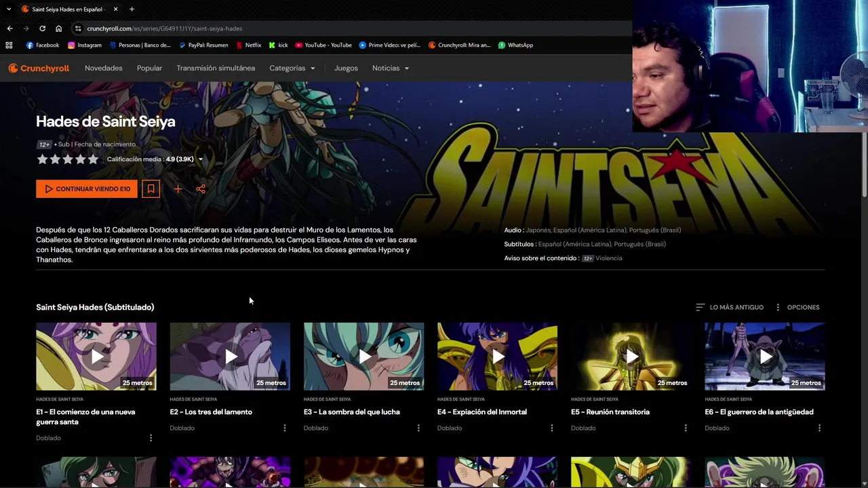Play episode E2 thumbnail
868x488 pixels.
tap(230, 357)
